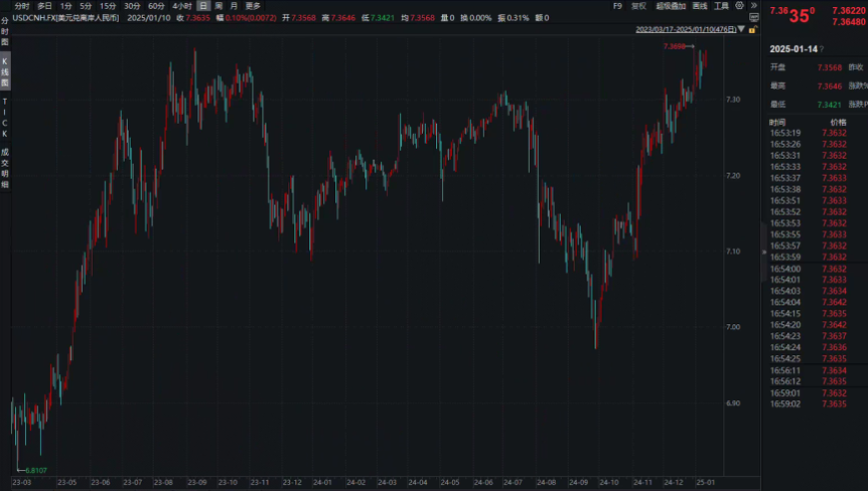Open date range dropdown triangle

[741, 29]
